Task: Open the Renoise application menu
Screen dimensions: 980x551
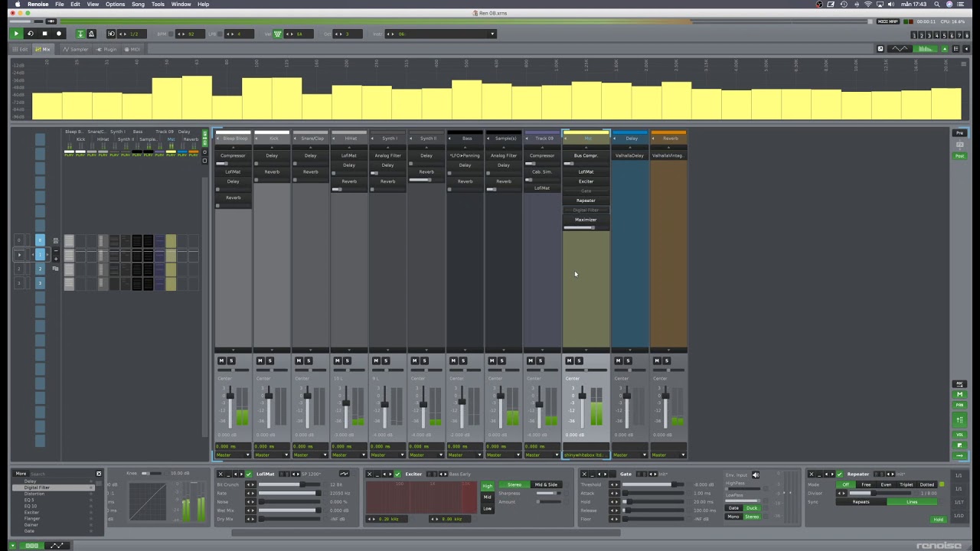Action: click(x=38, y=4)
